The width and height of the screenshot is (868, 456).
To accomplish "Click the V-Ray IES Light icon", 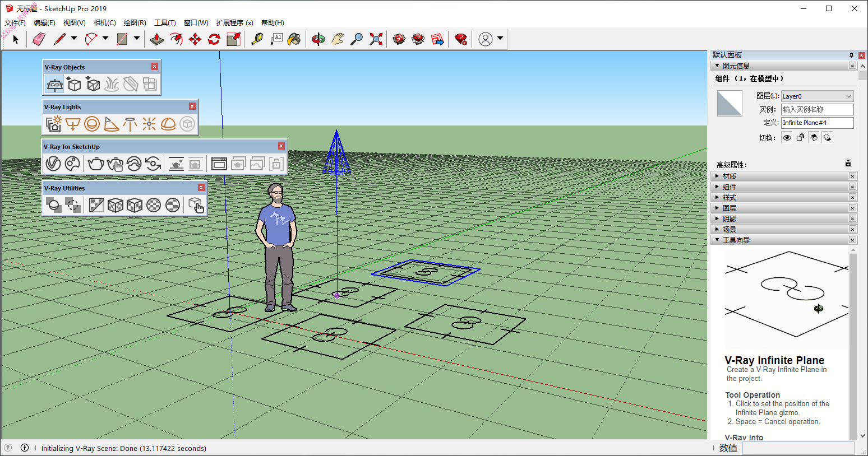I will [130, 124].
